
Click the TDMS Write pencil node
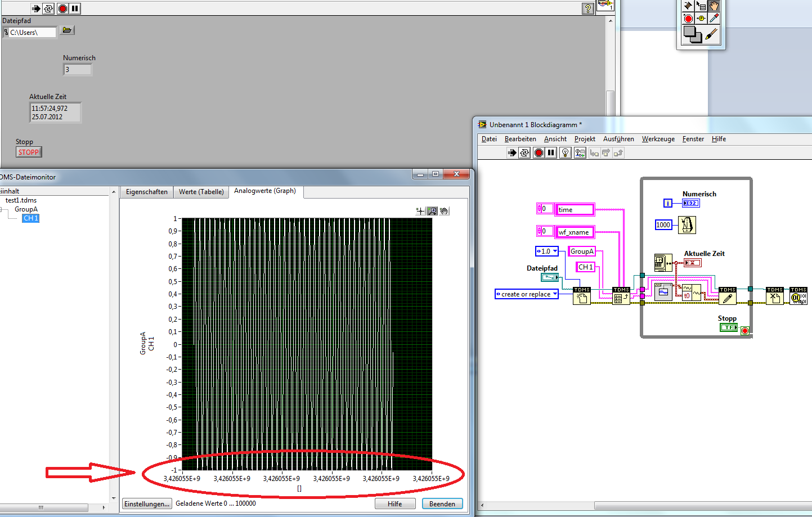728,295
